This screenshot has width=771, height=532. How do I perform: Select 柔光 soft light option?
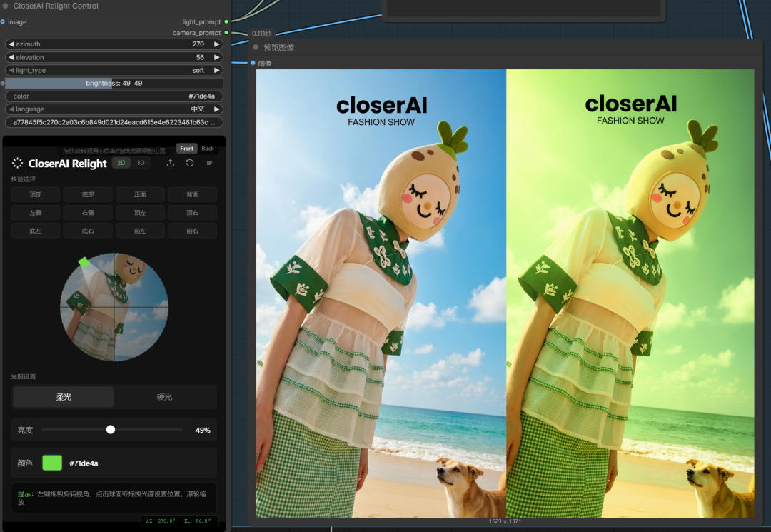point(64,397)
